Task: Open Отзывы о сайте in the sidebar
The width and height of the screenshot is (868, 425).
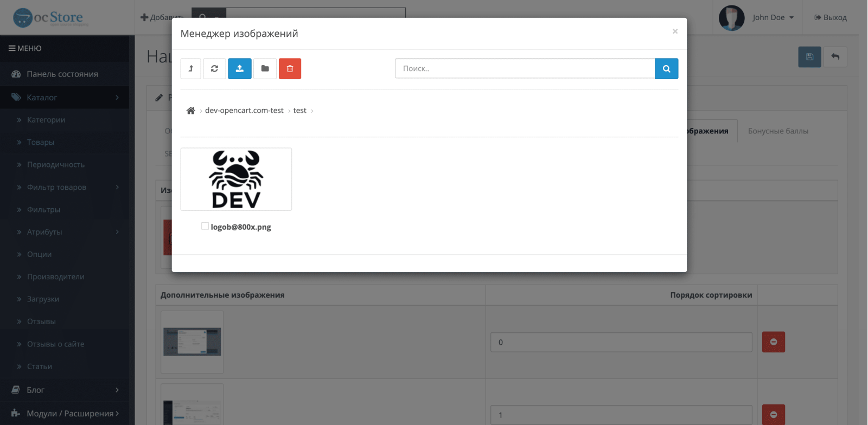Action: click(56, 344)
